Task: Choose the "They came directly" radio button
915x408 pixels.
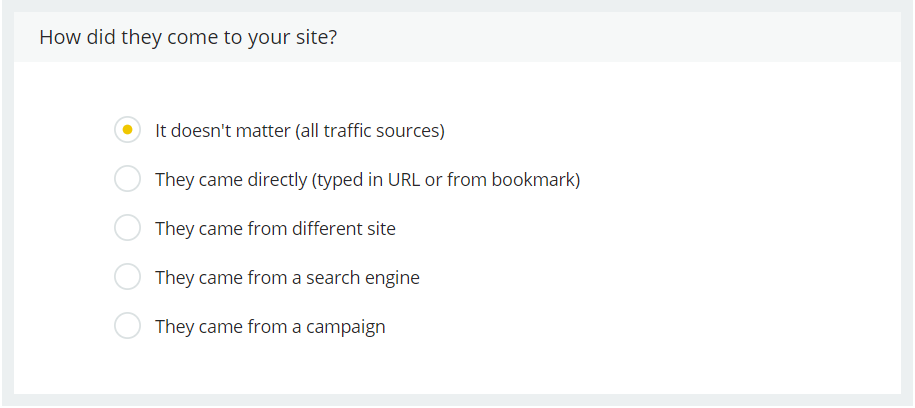Action: [x=127, y=179]
